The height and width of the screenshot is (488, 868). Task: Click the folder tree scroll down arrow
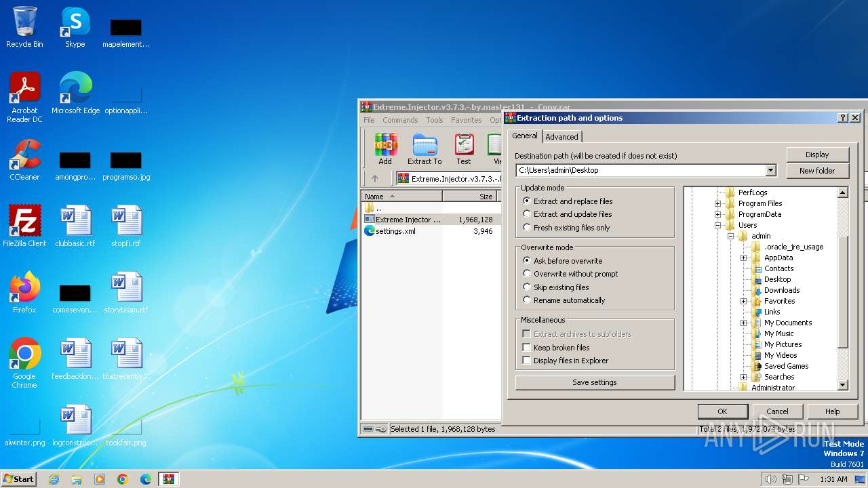tap(843, 385)
